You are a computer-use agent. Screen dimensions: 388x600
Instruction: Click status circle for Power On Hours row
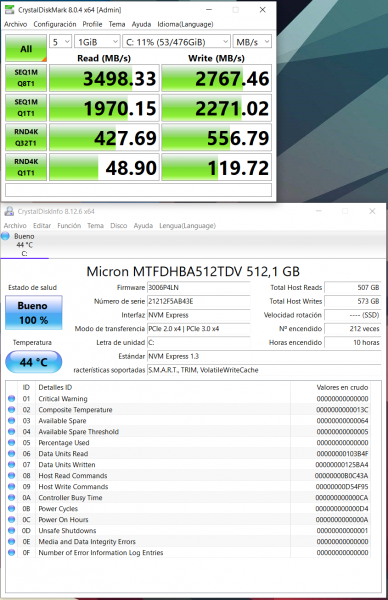[11, 519]
